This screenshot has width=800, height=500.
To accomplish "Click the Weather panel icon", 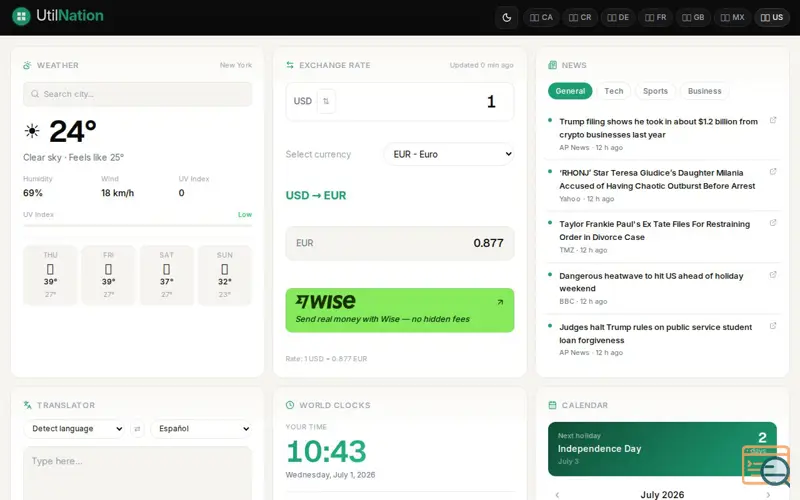I will (27, 65).
